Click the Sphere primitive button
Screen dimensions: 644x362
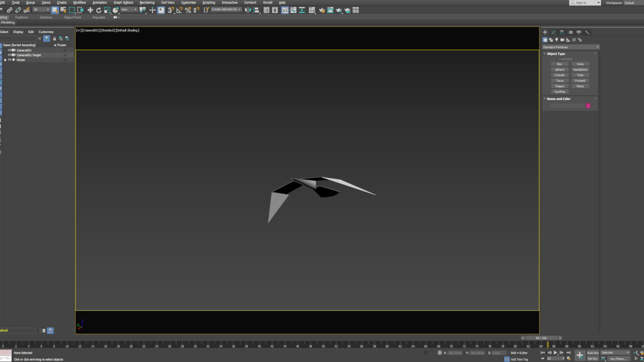click(559, 70)
